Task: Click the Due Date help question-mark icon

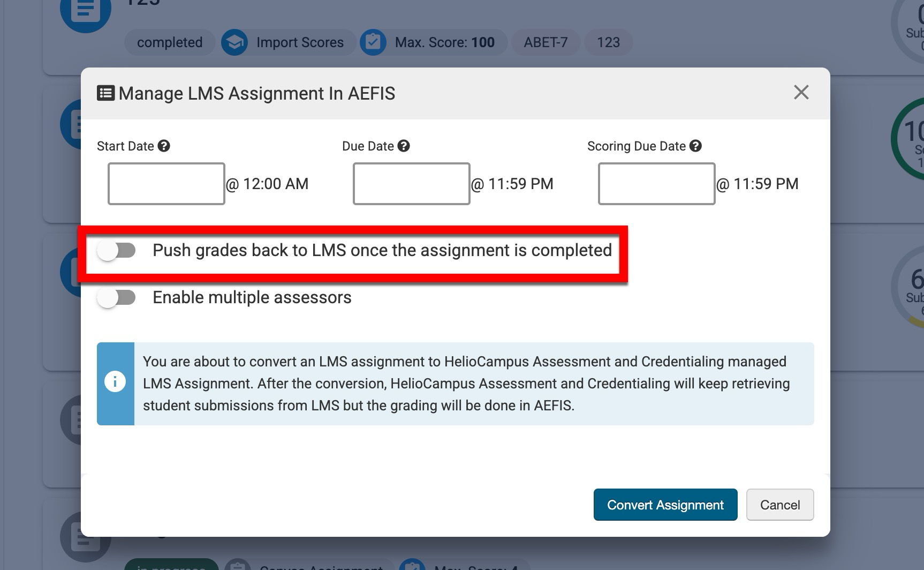Action: coord(404,146)
